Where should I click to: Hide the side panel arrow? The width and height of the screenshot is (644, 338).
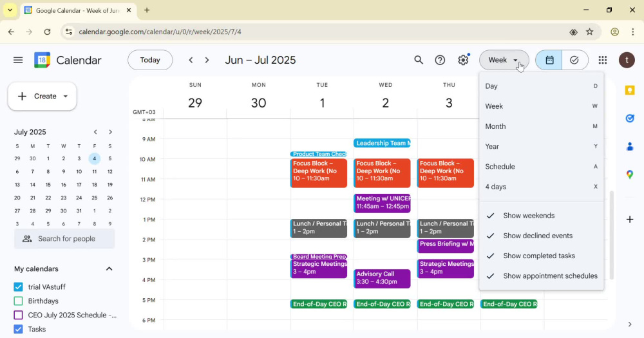pos(630,324)
